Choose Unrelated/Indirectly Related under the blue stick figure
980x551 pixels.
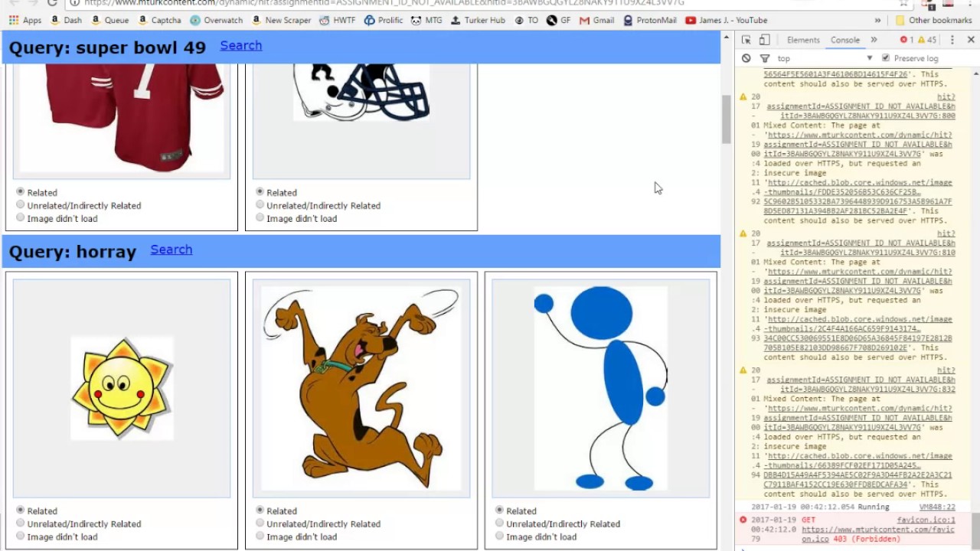(x=500, y=523)
